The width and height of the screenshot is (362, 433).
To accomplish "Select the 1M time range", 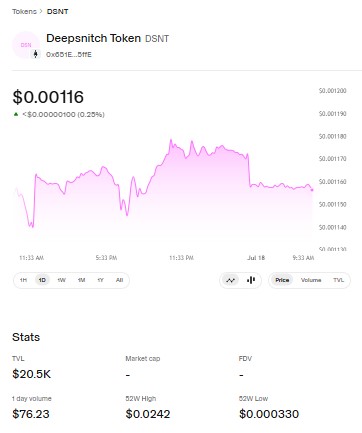I will pos(81,280).
